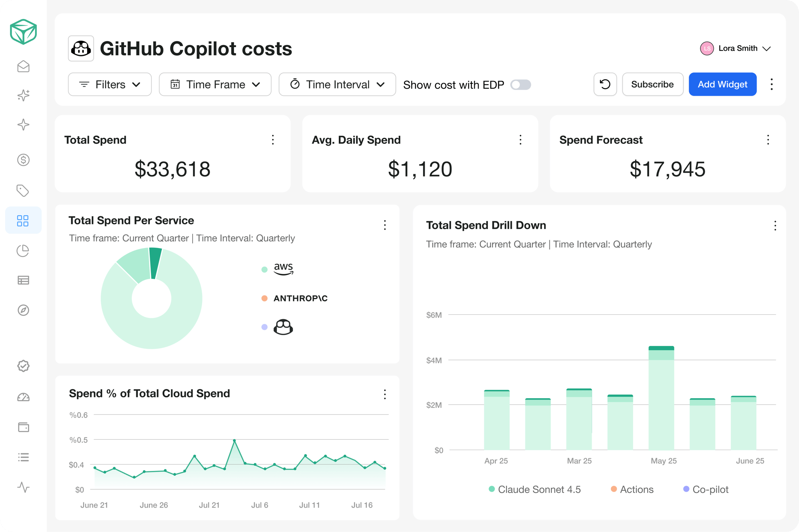
Task: Open the price tag icon in sidebar
Action: pyautogui.click(x=23, y=191)
